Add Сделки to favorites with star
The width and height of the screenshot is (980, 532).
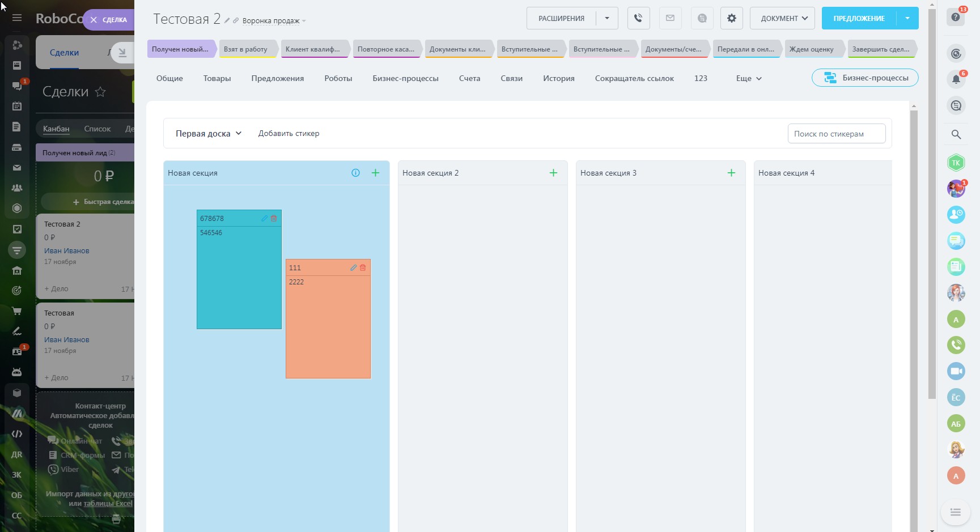(x=100, y=92)
